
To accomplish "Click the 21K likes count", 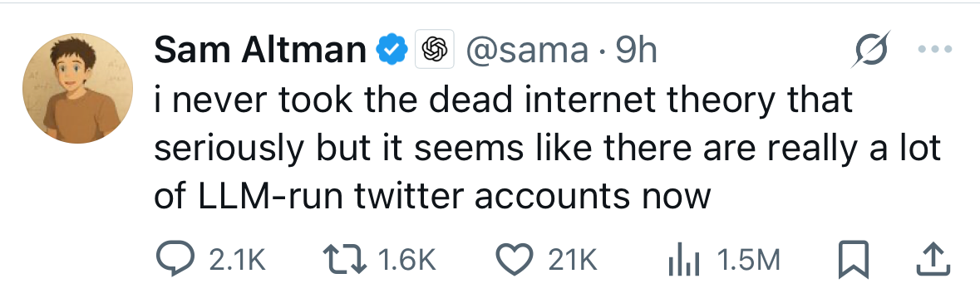I will point(574,261).
